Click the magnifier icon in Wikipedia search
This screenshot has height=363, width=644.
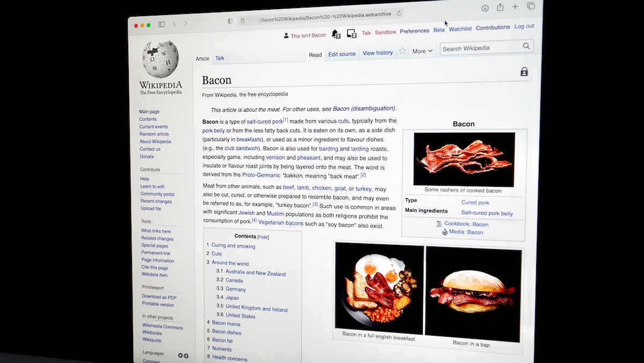(x=526, y=46)
